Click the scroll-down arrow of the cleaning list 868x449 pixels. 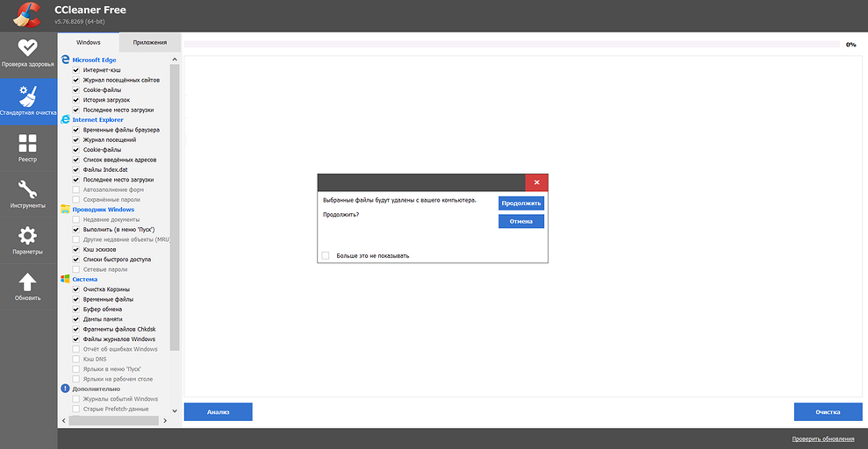175,410
